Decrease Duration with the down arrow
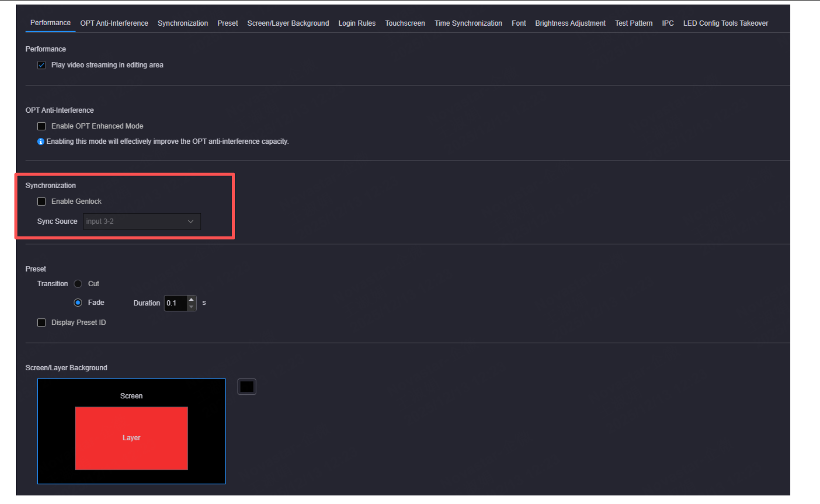 (x=191, y=307)
